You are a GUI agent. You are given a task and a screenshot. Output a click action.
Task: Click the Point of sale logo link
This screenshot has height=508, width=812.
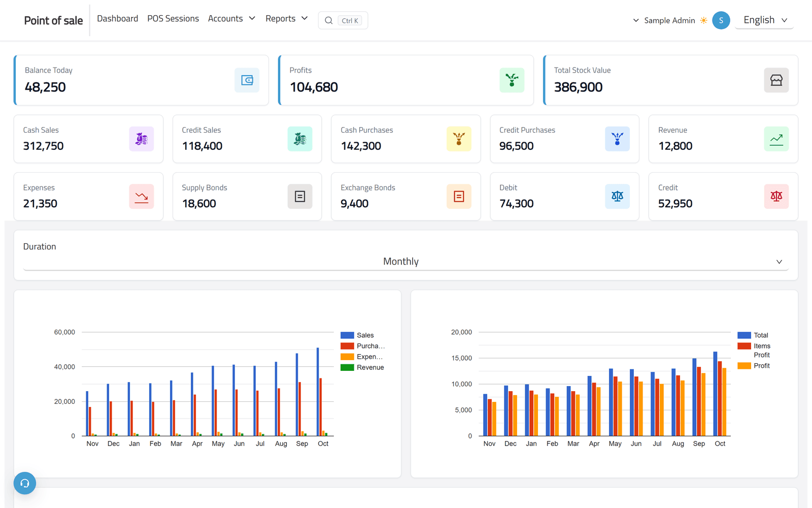tap(53, 20)
